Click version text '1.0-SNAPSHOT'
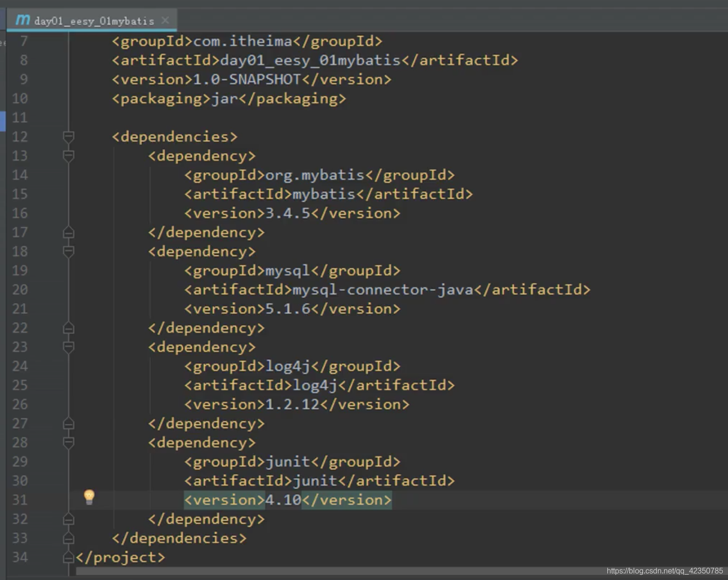 247,79
